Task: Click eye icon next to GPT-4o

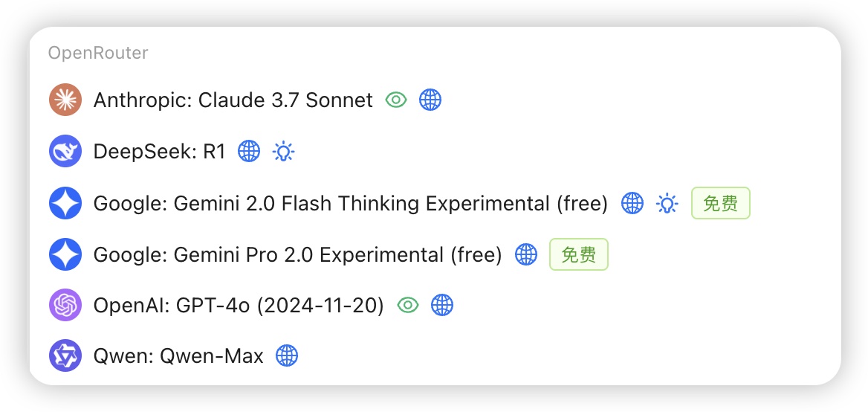Action: point(408,305)
